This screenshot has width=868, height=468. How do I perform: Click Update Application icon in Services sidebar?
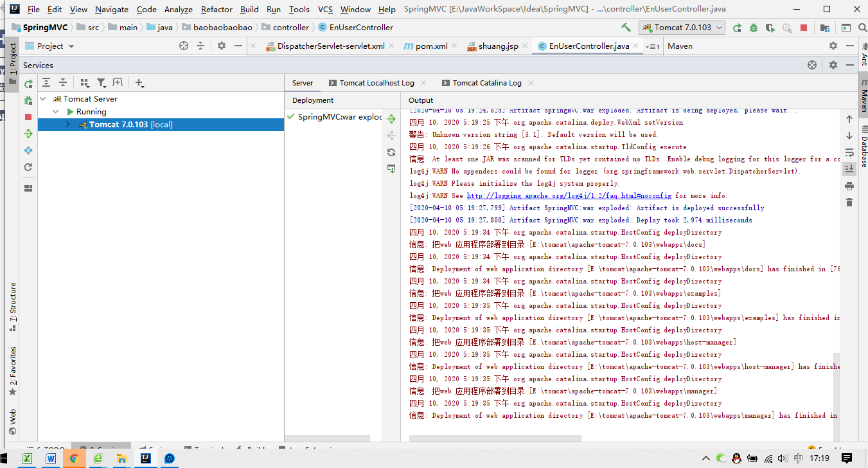(x=28, y=150)
